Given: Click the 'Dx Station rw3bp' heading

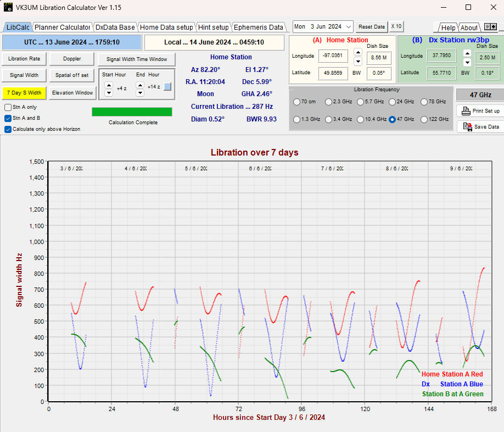Looking at the screenshot, I should click(451, 40).
